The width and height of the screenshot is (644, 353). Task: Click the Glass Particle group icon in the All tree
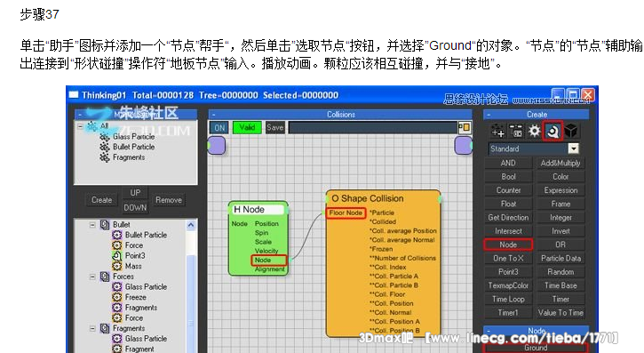tap(105, 136)
